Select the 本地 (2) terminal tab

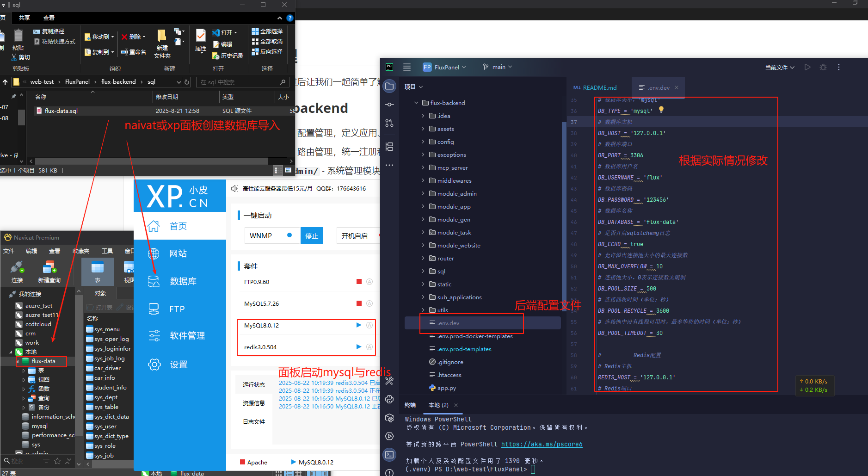438,405
